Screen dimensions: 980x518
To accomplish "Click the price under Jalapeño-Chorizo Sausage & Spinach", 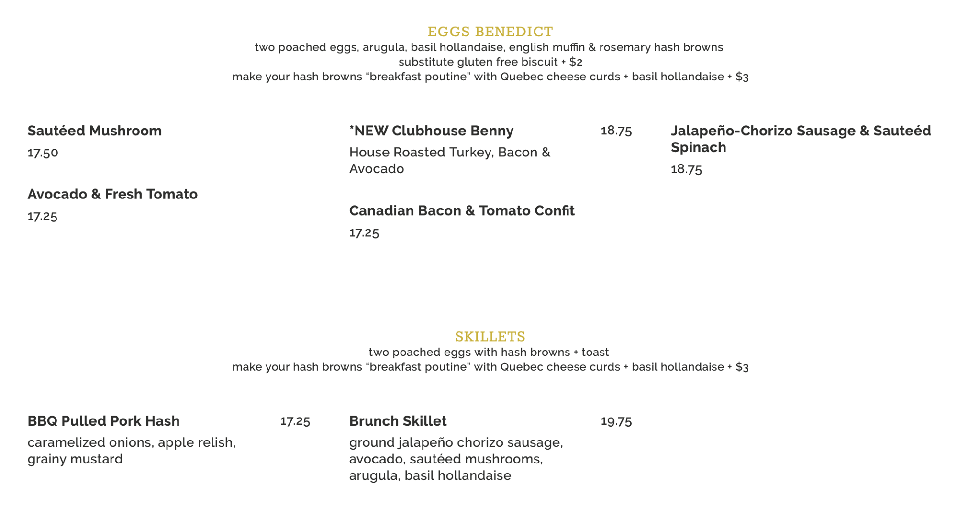I will pos(686,169).
